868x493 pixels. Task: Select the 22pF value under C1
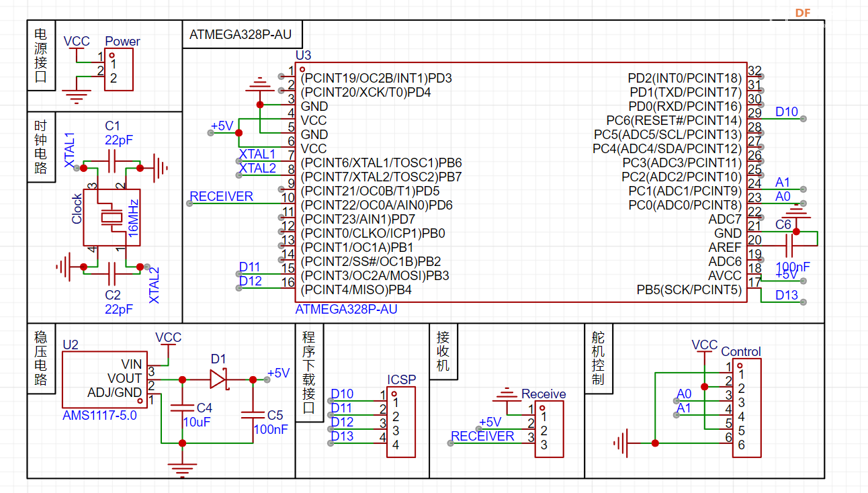[119, 141]
